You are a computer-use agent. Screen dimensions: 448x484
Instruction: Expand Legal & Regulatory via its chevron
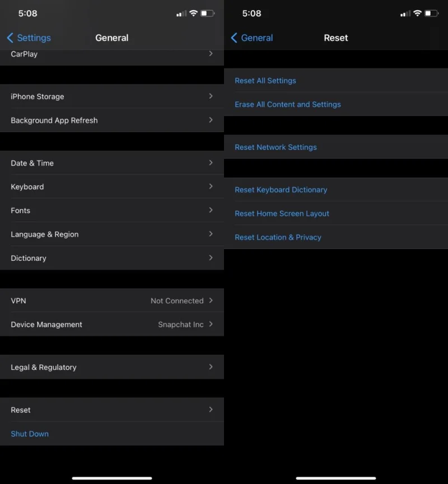point(211,367)
